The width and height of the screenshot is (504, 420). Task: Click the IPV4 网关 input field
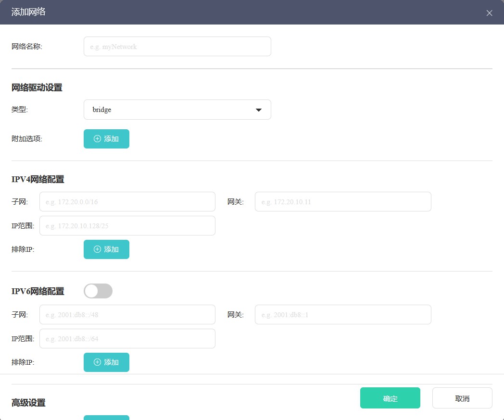pos(342,202)
